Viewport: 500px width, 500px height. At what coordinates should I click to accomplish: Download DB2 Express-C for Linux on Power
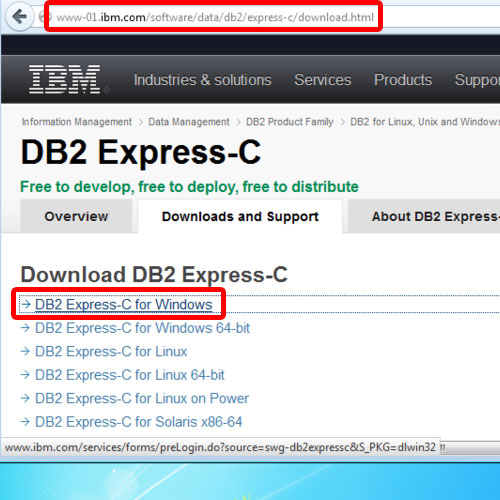pos(142,398)
